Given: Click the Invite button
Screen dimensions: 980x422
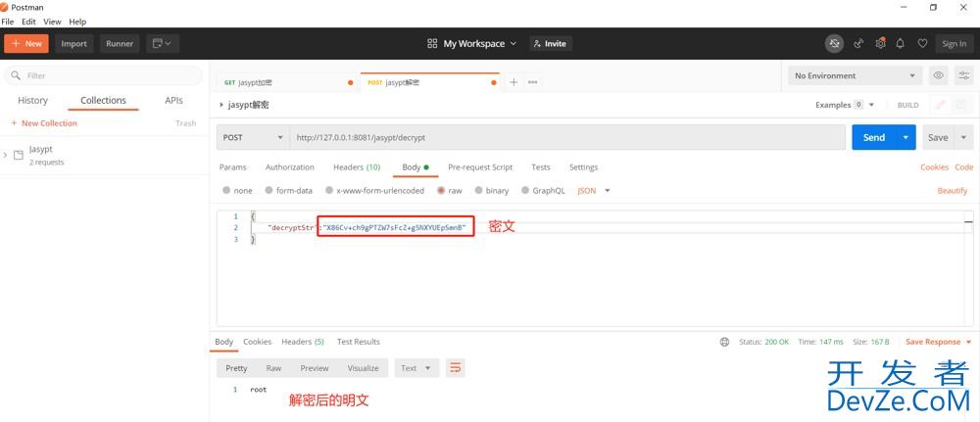Looking at the screenshot, I should (551, 44).
